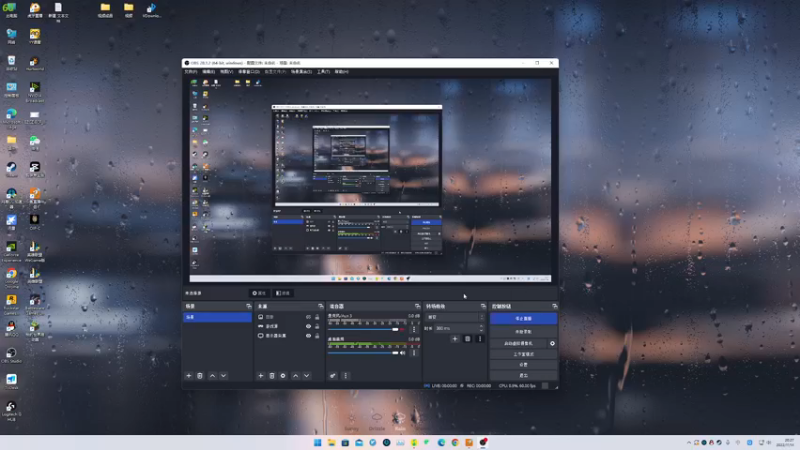Screen dimensions: 800x450
Task: Mute the Desktop Audio speaker icon
Action: (x=403, y=353)
